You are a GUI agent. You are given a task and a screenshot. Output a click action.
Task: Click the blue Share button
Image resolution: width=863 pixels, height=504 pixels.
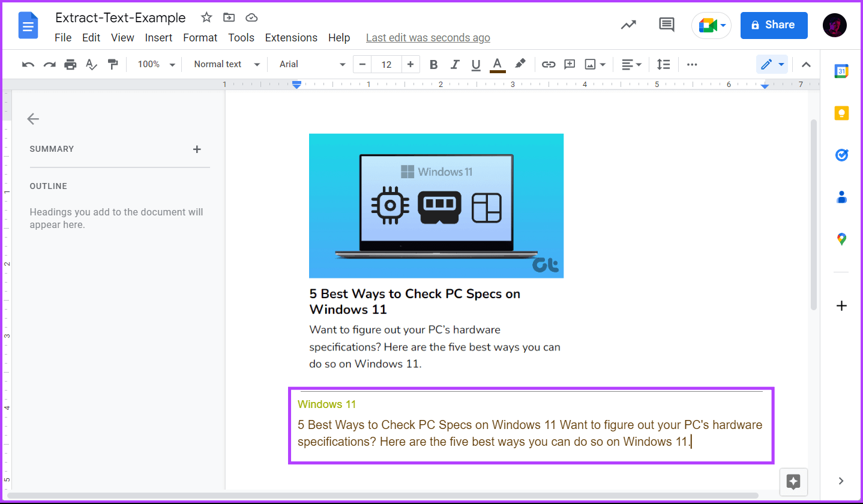[x=774, y=25]
